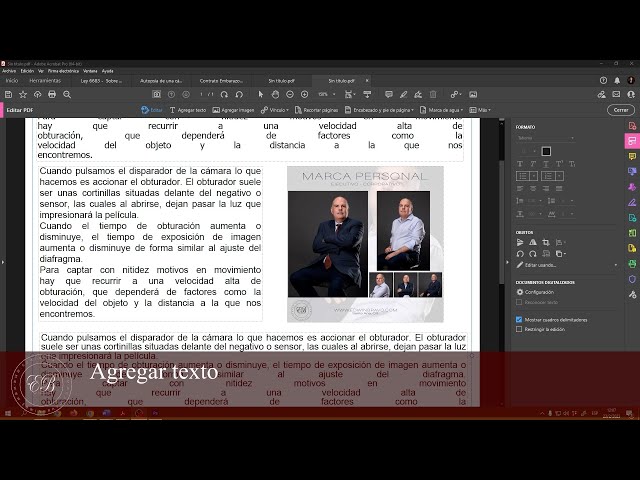Image resolution: width=640 pixels, height=480 pixels.
Task: Justify the text alignment
Action: (x=559, y=189)
